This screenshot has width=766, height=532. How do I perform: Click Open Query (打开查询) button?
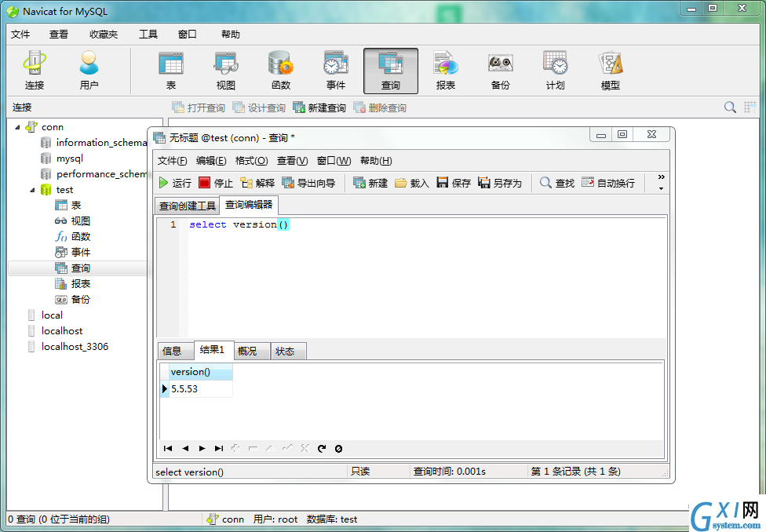pyautogui.click(x=199, y=107)
